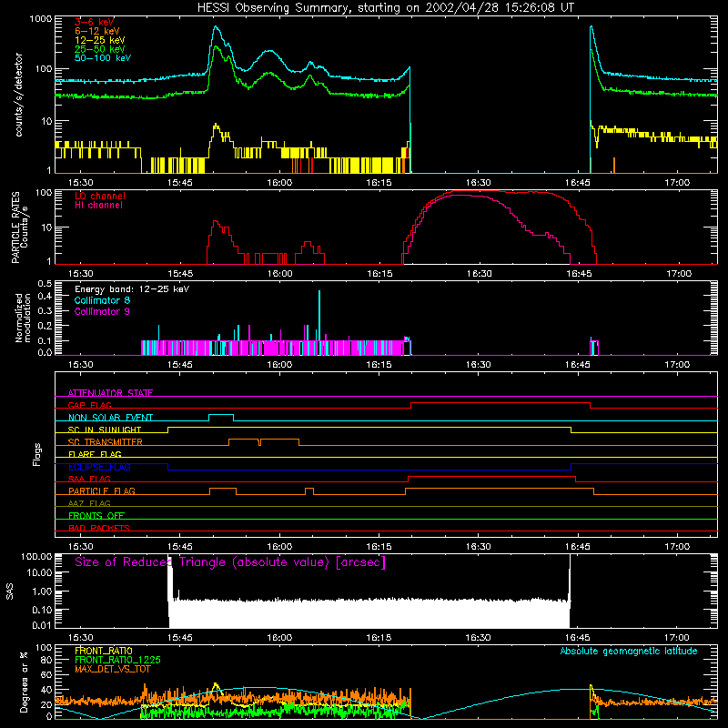Click the 17:00 tick under the Flags panel
The height and width of the screenshot is (728, 728).
(x=677, y=547)
